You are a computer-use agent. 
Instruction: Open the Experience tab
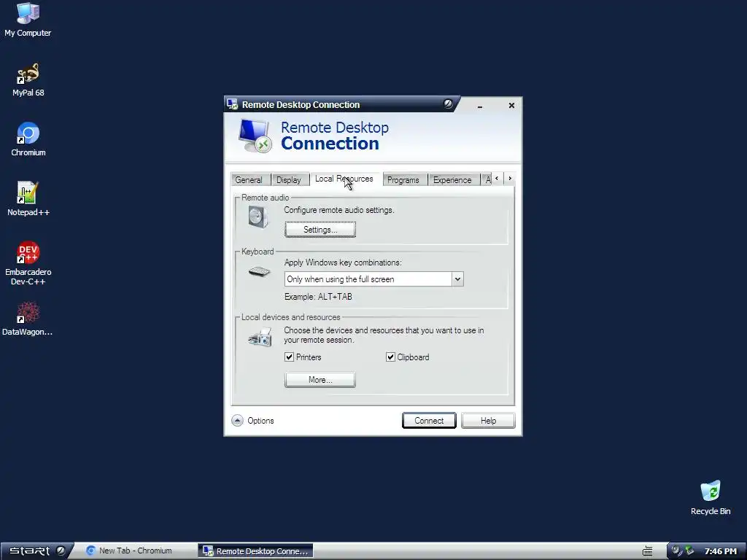pos(452,180)
